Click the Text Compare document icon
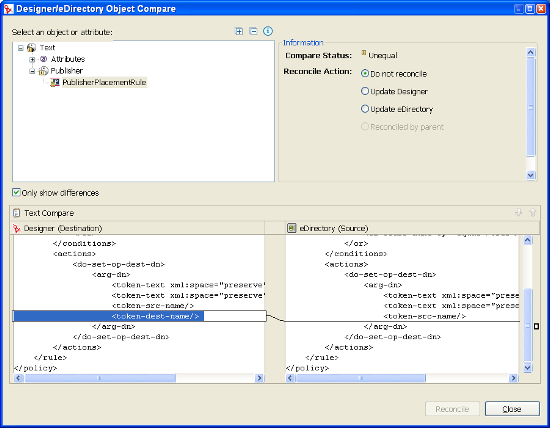The width and height of the screenshot is (550, 428). [x=16, y=213]
